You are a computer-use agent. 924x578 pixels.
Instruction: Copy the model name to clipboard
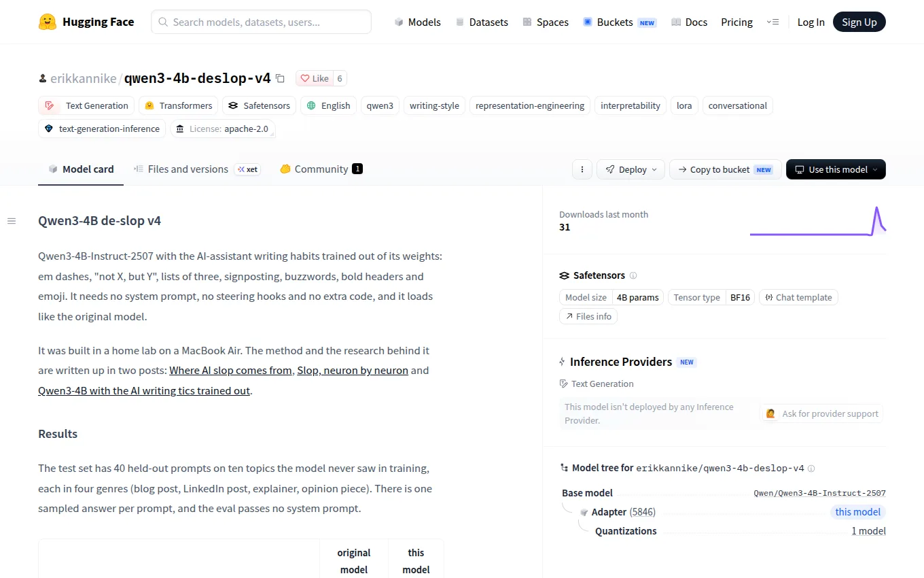click(x=280, y=78)
